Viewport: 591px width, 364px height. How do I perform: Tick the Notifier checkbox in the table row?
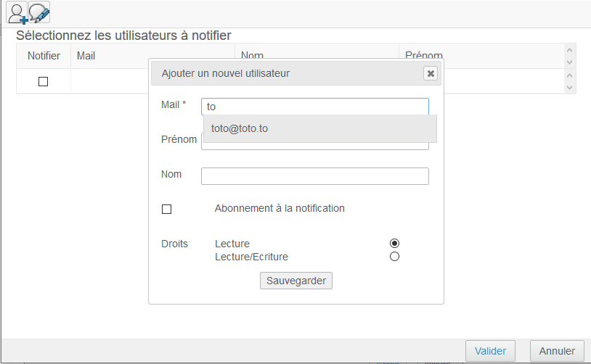(x=43, y=82)
